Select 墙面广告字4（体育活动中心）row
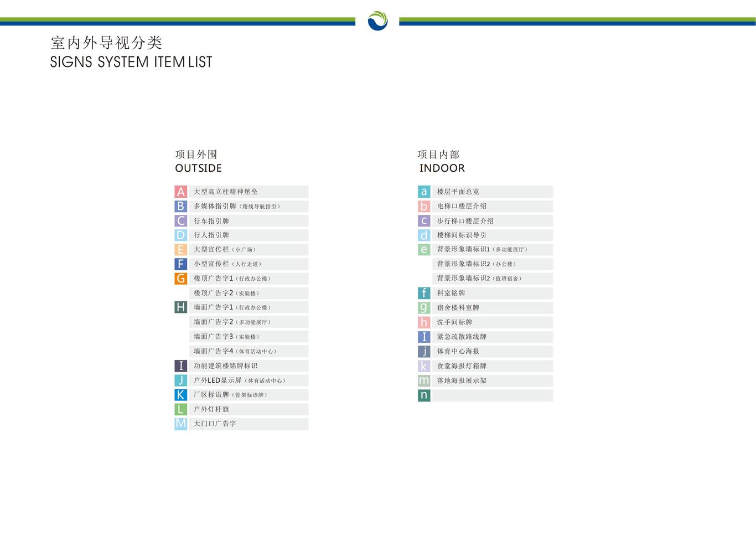This screenshot has width=756, height=535. coord(248,351)
